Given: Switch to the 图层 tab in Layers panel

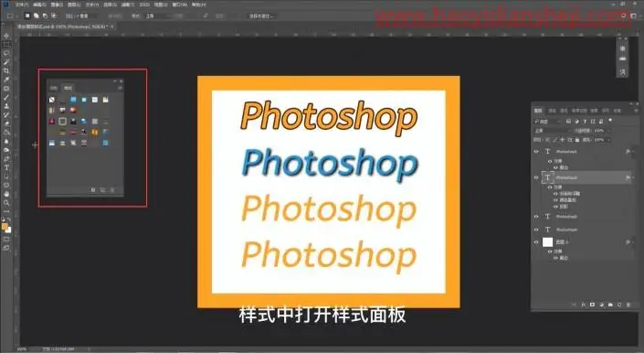Looking at the screenshot, I should (538, 111).
